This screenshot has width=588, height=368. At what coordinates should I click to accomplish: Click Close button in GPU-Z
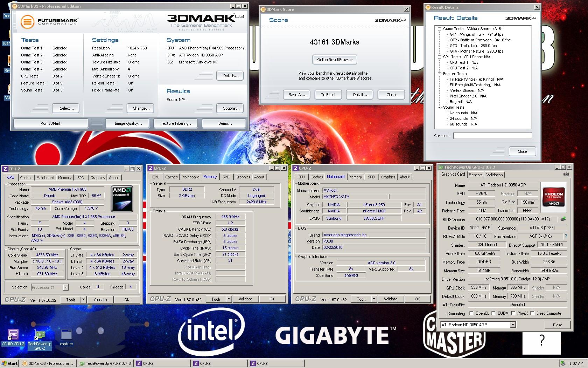(x=557, y=325)
